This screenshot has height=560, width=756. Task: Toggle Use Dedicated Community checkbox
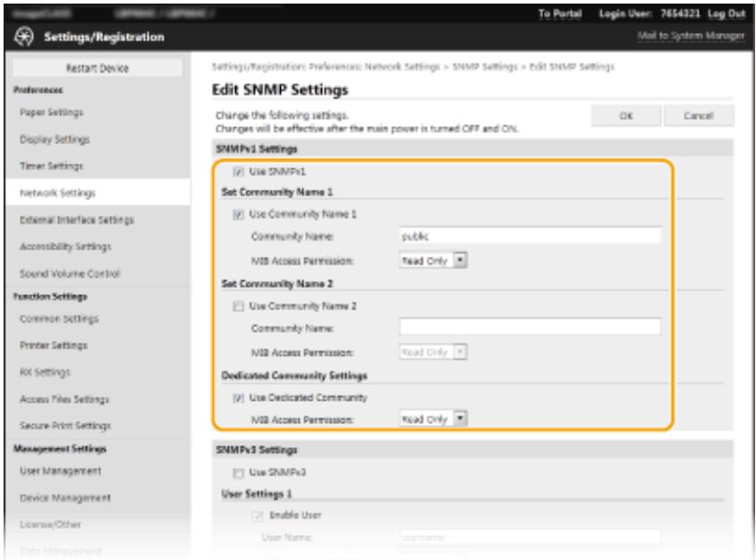238,398
